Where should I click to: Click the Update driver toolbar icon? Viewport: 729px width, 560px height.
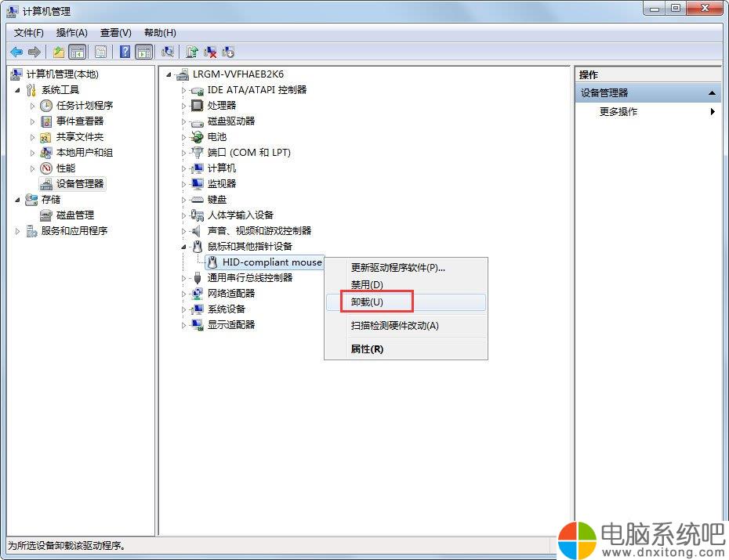tap(191, 52)
